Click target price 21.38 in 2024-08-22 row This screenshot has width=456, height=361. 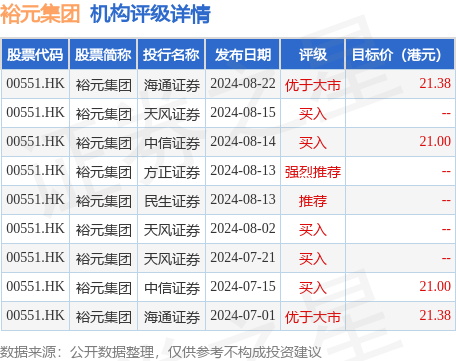coord(435,83)
